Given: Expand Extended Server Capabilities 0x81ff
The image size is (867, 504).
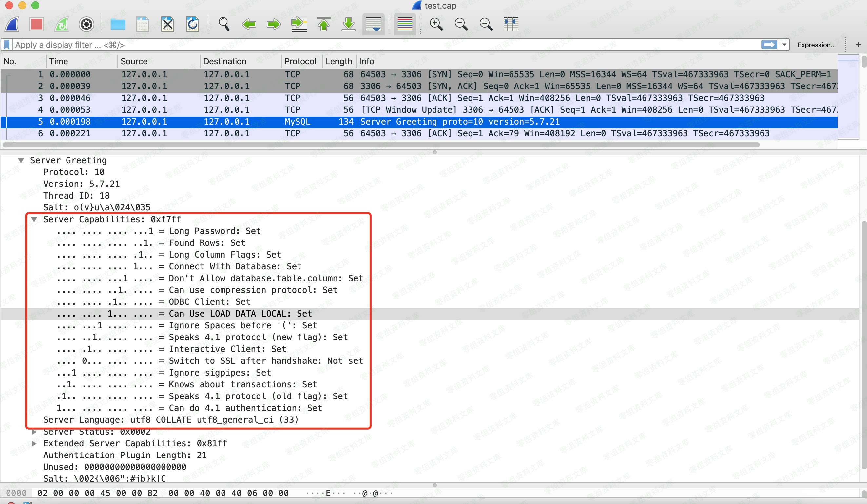Looking at the screenshot, I should coord(34,443).
